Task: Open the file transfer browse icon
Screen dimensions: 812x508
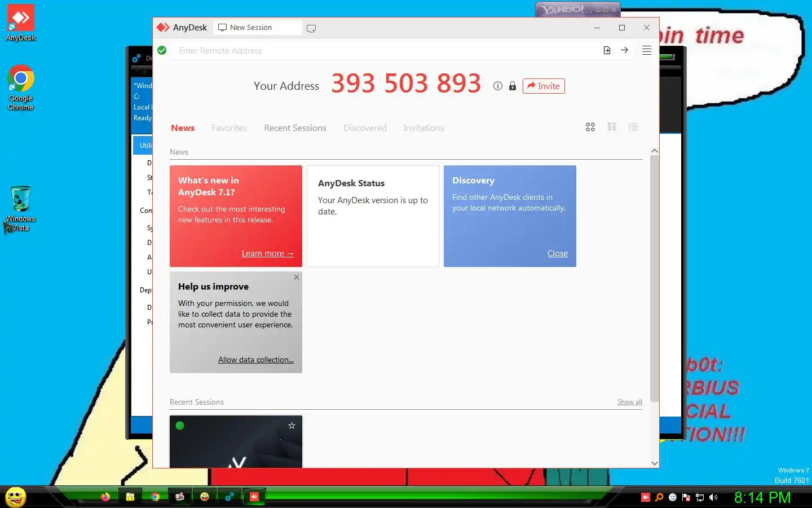Action: tap(607, 50)
